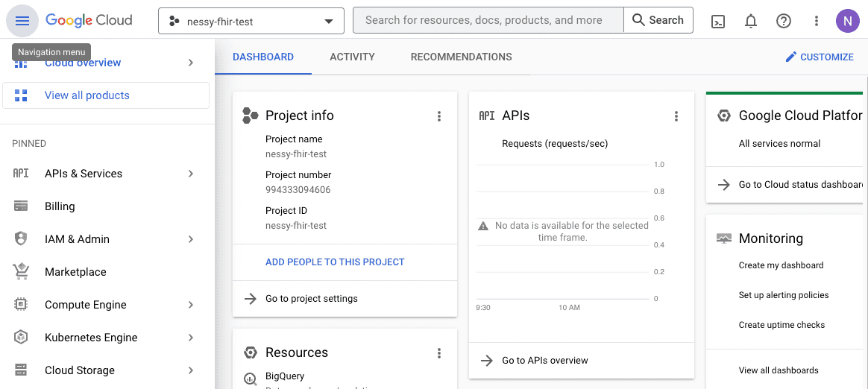Open Resources card more options

point(439,353)
